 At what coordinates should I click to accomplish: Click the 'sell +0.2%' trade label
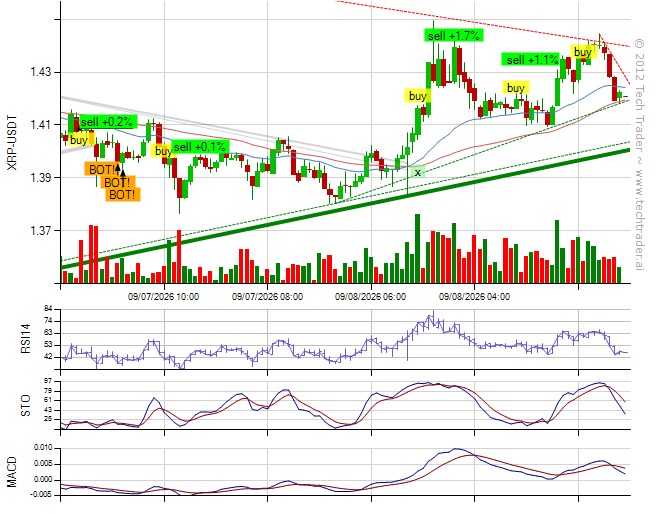107,122
